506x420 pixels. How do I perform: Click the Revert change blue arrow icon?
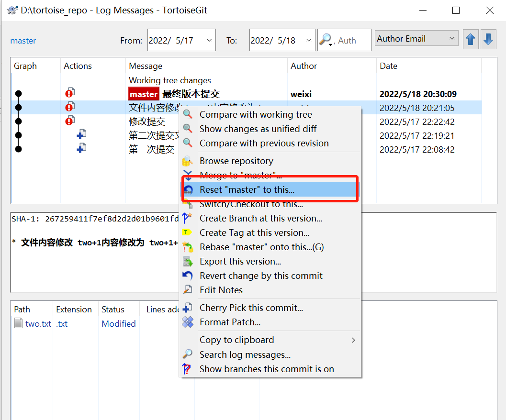(x=188, y=276)
